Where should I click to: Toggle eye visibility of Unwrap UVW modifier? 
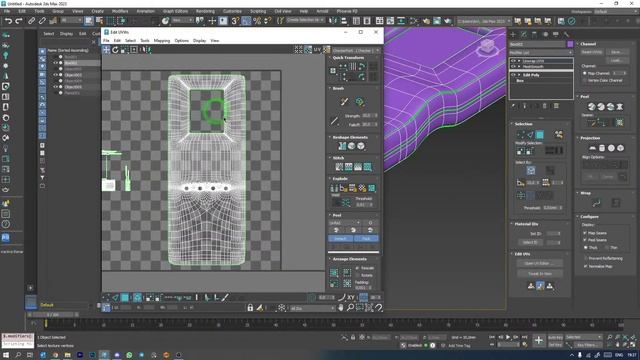[x=513, y=61]
